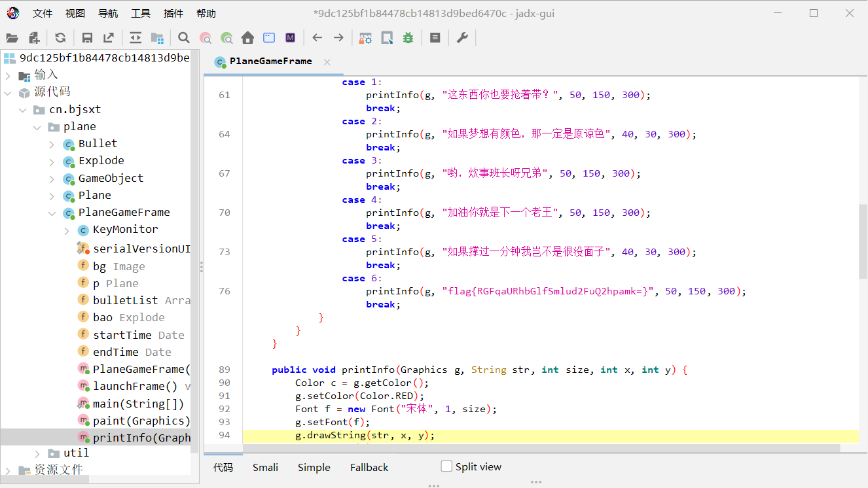Expand the Plane class node

pyautogui.click(x=52, y=196)
